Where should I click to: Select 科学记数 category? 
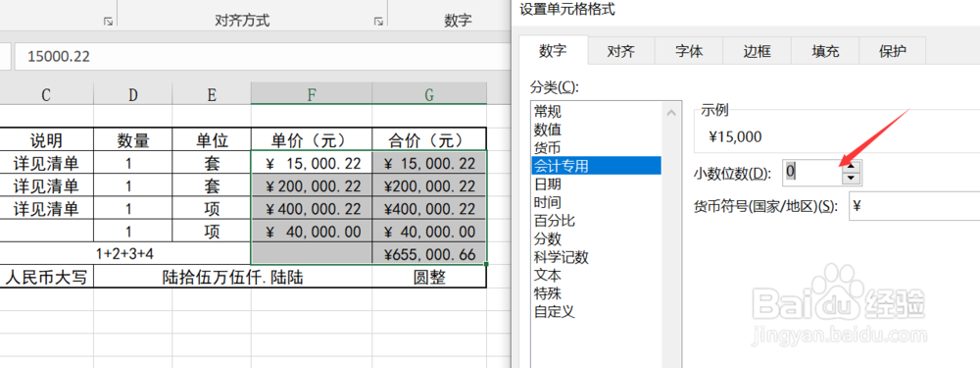pos(596,256)
